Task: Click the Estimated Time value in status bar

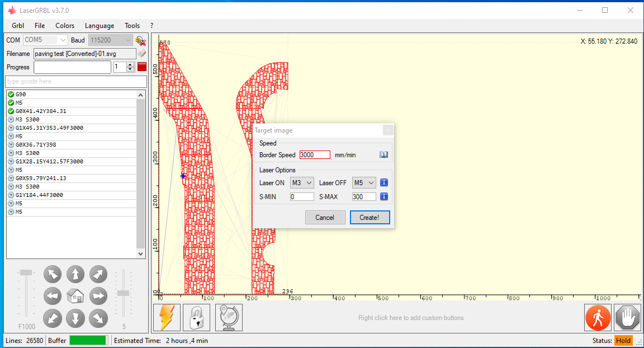Action: pyautogui.click(x=187, y=341)
